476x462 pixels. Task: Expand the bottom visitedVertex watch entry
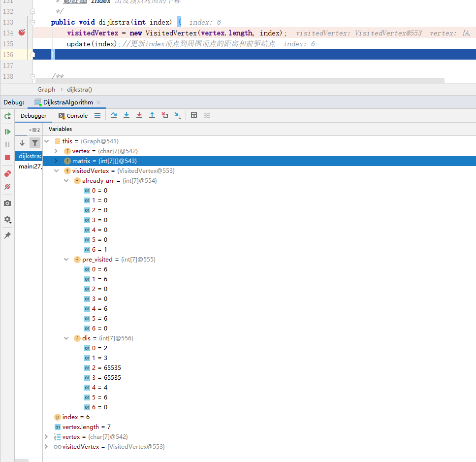pyautogui.click(x=46, y=447)
